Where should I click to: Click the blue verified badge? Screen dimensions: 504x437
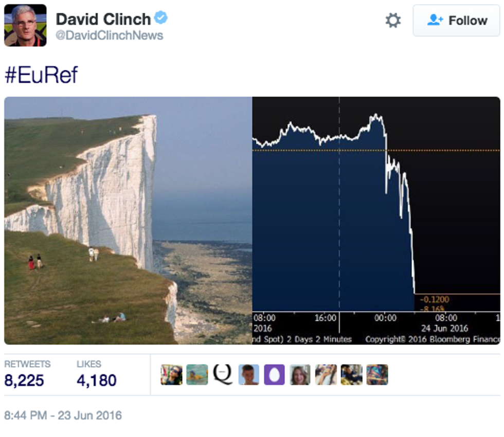161,19
